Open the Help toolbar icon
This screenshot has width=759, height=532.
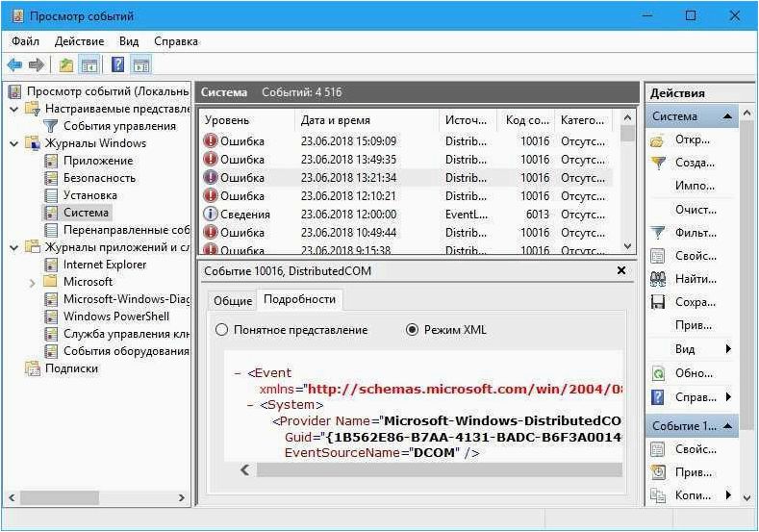tap(117, 64)
